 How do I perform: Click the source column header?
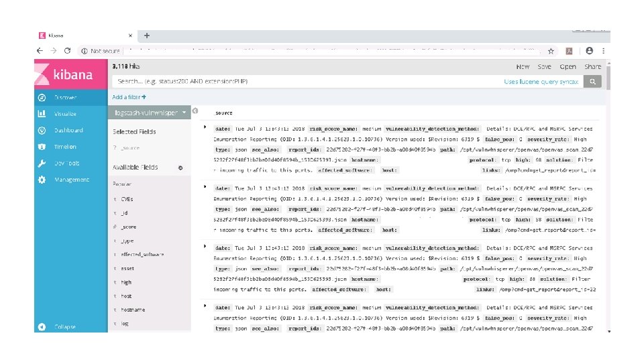224,113
